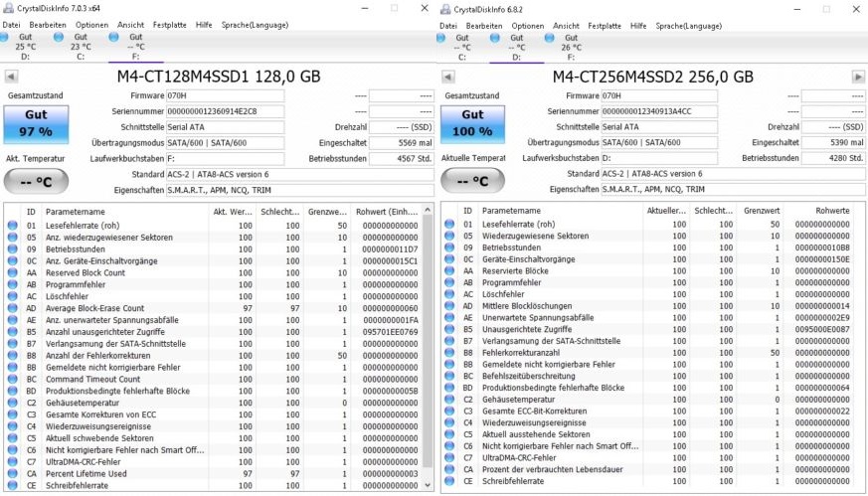868x496 pixels.
Task: Click next disk arrow in 6.8.2 window
Action: tap(858, 77)
